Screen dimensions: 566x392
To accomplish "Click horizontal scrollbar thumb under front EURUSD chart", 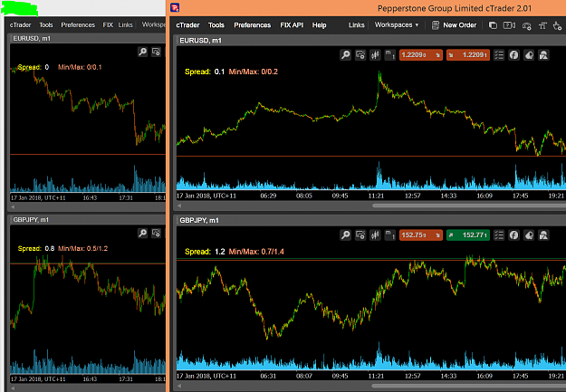I will pos(469,206).
